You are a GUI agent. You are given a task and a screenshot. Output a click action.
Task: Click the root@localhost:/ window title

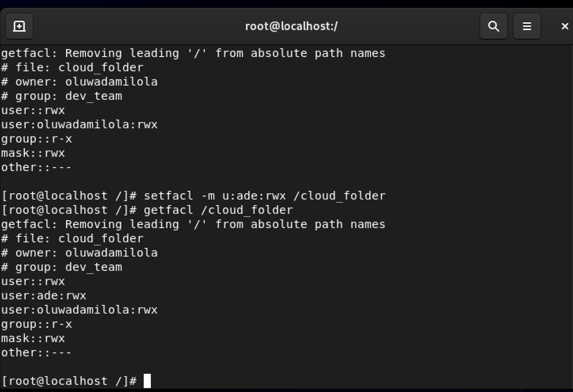[x=291, y=26]
